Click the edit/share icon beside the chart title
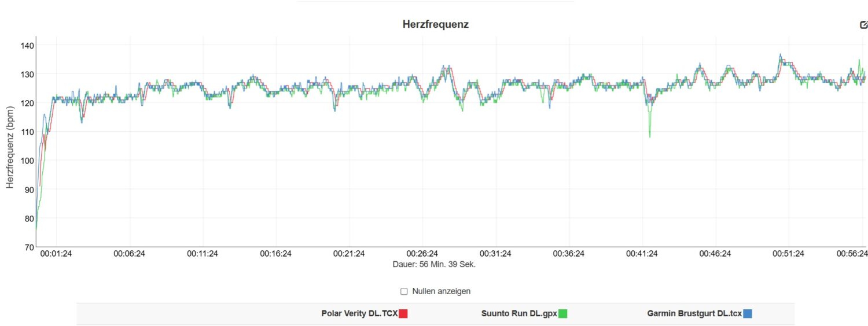868x326 pixels. pos(863,25)
